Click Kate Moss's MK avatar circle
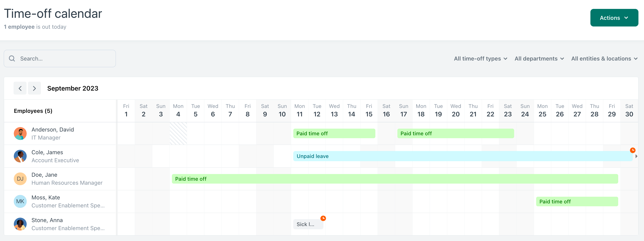This screenshot has width=644, height=241. [x=20, y=201]
